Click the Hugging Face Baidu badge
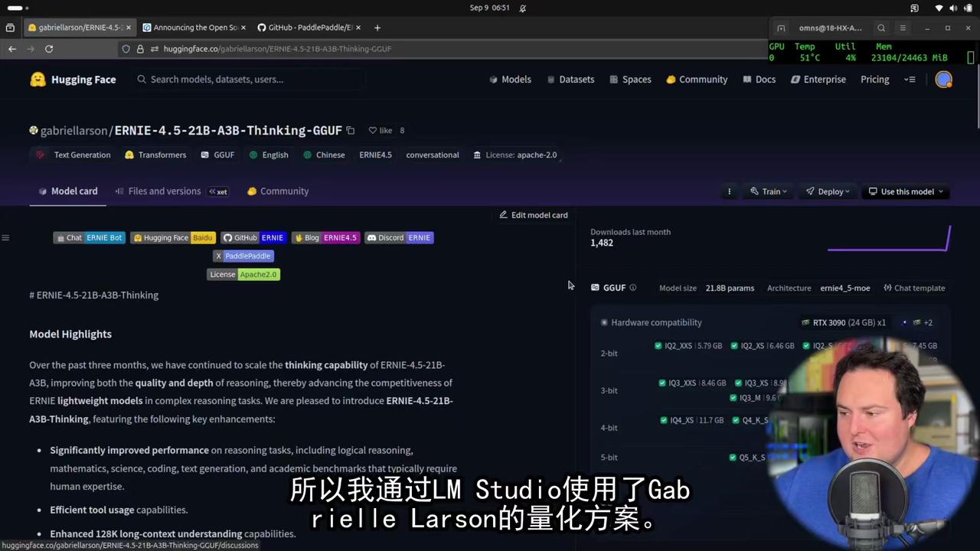Screen dimensions: 980x551 pyautogui.click(x=173, y=238)
